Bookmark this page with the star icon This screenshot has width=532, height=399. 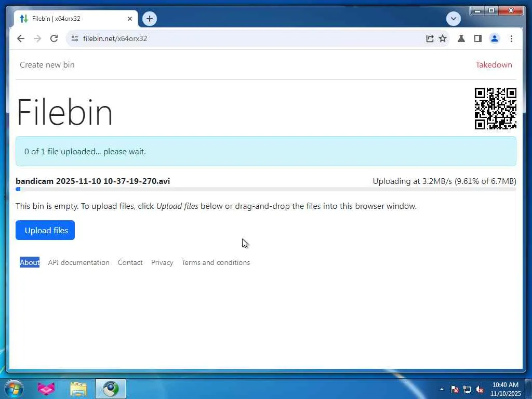[x=443, y=38]
